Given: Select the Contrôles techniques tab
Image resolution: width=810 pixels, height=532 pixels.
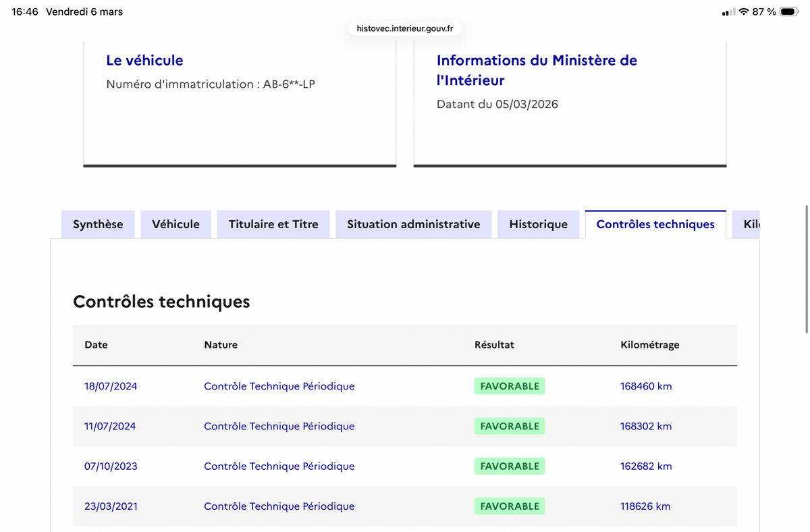Looking at the screenshot, I should coord(655,224).
